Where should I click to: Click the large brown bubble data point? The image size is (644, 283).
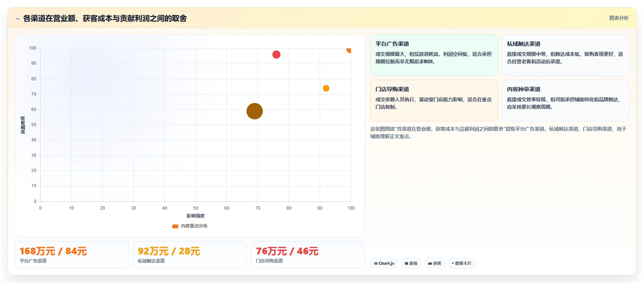pos(255,111)
